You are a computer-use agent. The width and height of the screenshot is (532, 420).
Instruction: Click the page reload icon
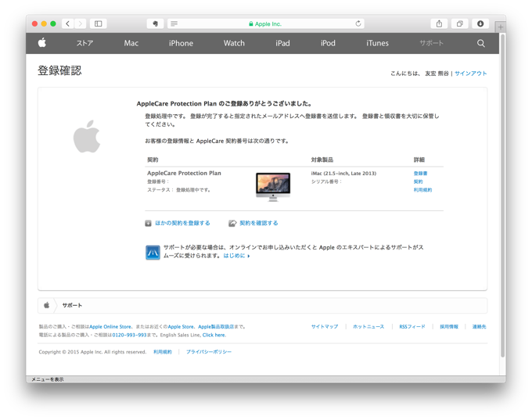(358, 23)
